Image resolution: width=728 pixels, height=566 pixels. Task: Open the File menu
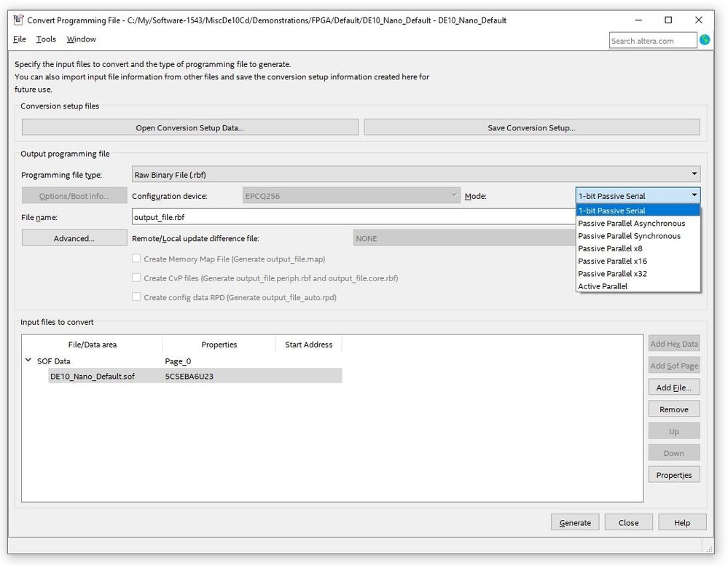coord(20,39)
